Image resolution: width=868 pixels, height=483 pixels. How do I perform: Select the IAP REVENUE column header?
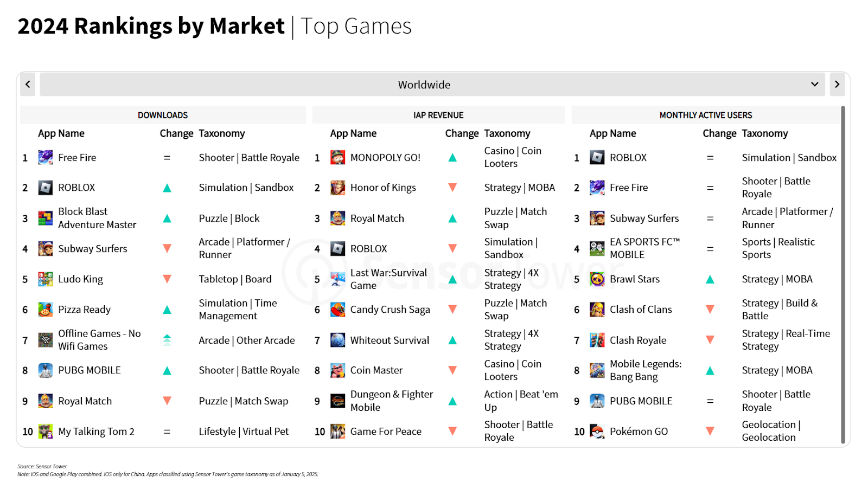pyautogui.click(x=438, y=115)
